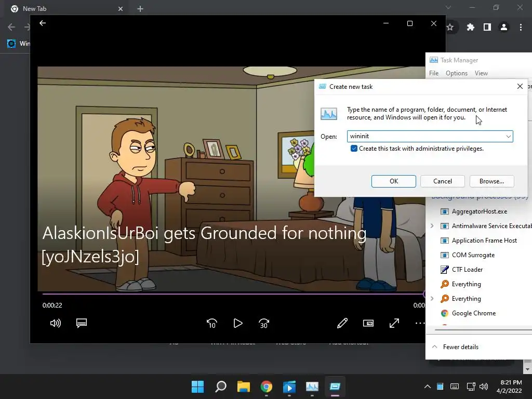Viewport: 532px width, 399px height.
Task: Open Chrome extensions puzzle icon
Action: click(x=470, y=27)
